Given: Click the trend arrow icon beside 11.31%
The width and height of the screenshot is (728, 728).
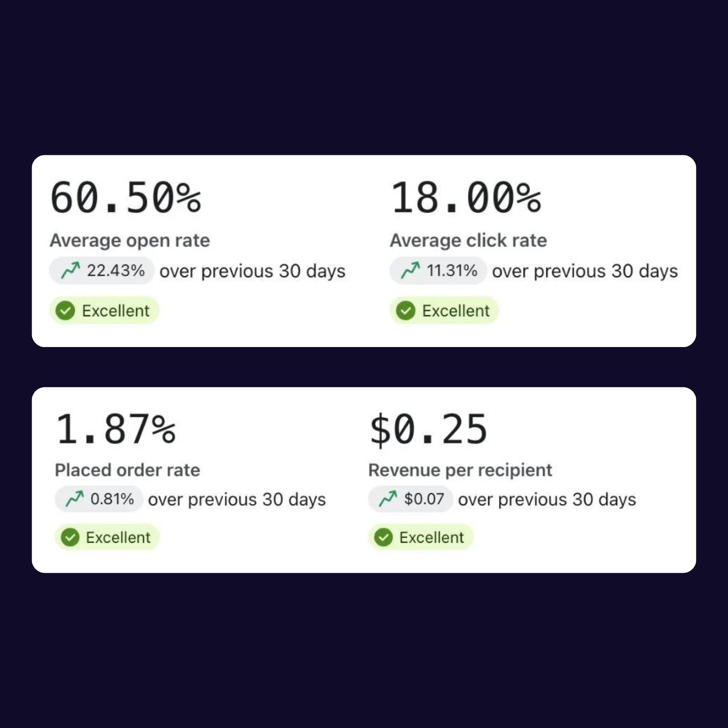Looking at the screenshot, I should [410, 270].
